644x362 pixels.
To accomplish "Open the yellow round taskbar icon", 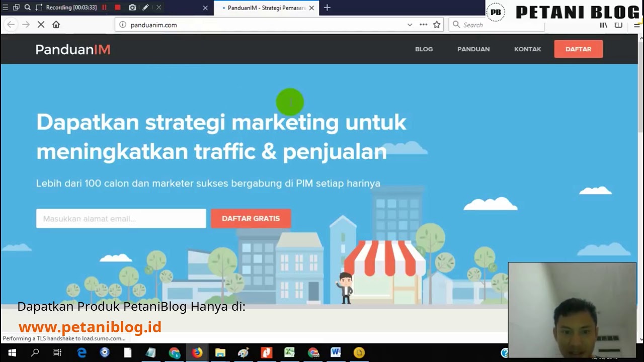I will [x=359, y=353].
